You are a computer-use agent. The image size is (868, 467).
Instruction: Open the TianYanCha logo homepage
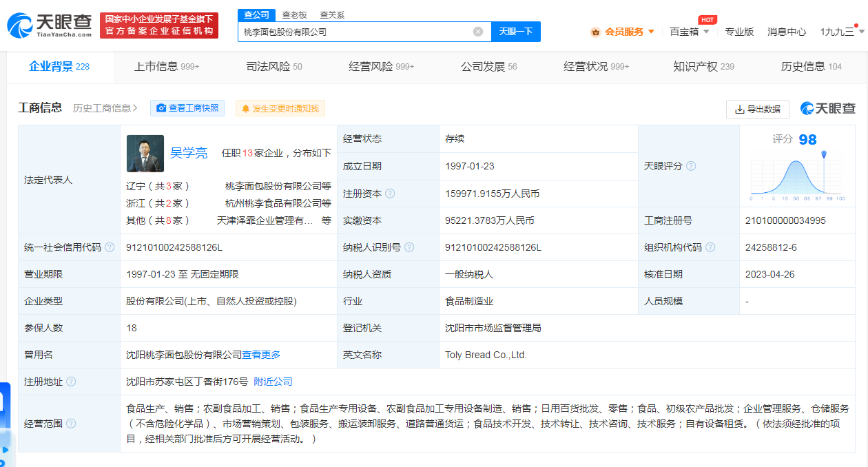coord(50,25)
